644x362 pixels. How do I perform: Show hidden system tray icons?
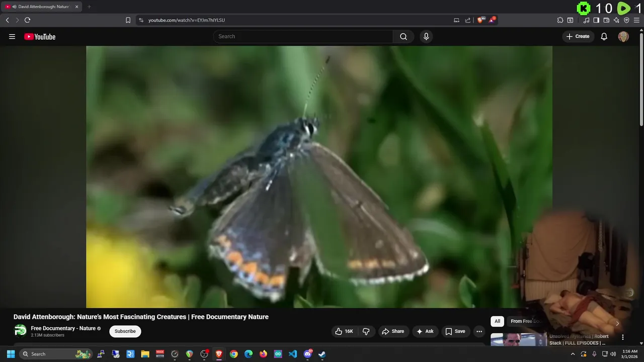pos(573,354)
